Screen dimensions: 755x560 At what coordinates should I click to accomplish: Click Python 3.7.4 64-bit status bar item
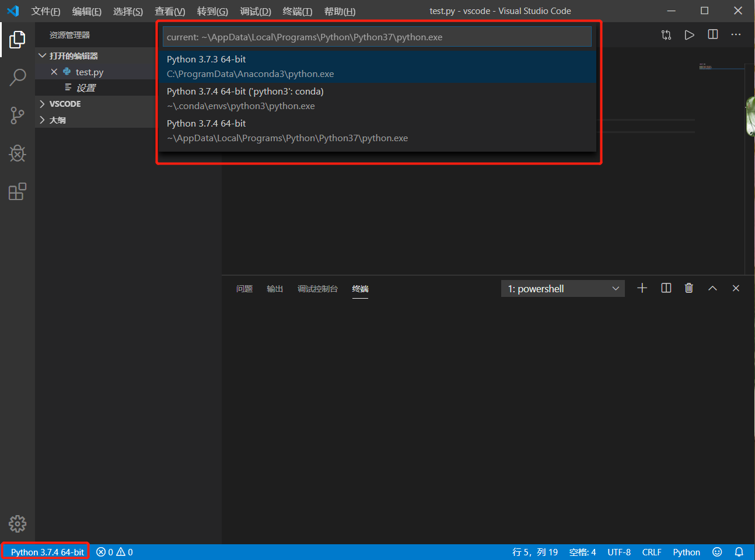pos(47,552)
